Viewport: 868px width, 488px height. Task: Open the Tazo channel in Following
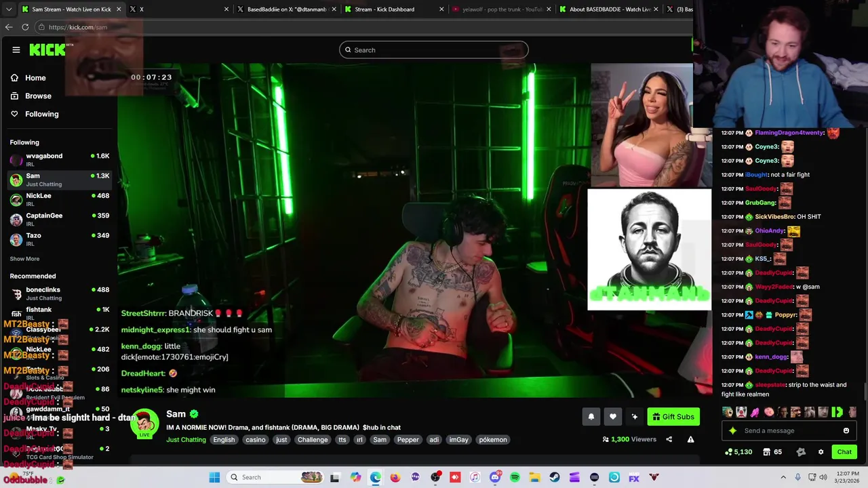59,239
